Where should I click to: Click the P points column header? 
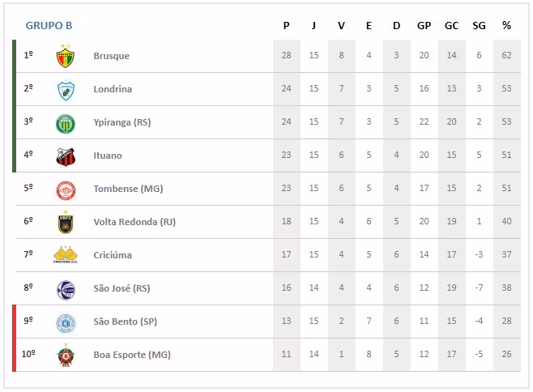click(286, 25)
